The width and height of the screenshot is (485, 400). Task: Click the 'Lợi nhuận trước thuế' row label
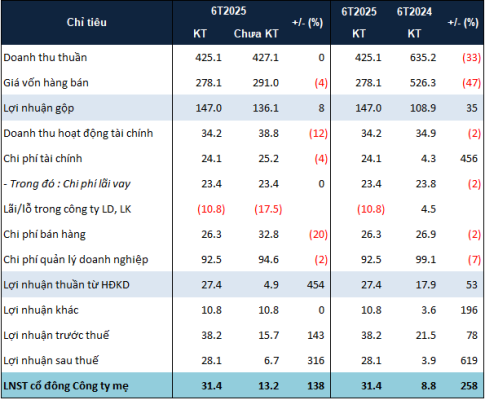point(56,335)
